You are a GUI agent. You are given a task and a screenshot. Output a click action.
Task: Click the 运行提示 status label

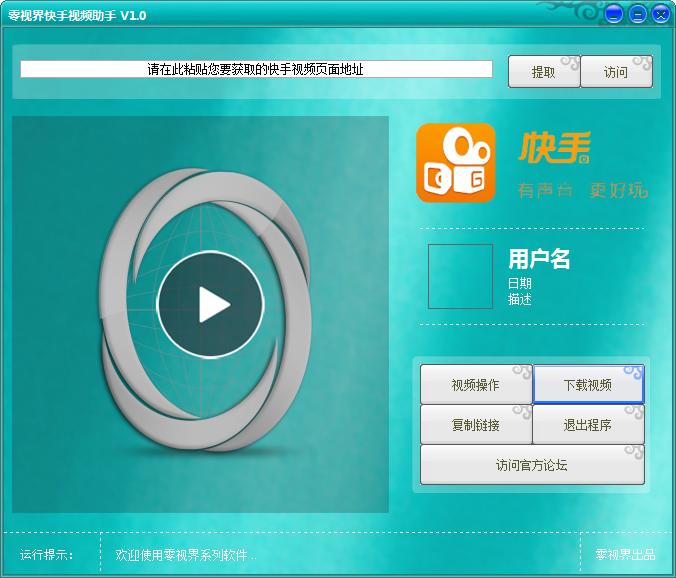(47, 554)
